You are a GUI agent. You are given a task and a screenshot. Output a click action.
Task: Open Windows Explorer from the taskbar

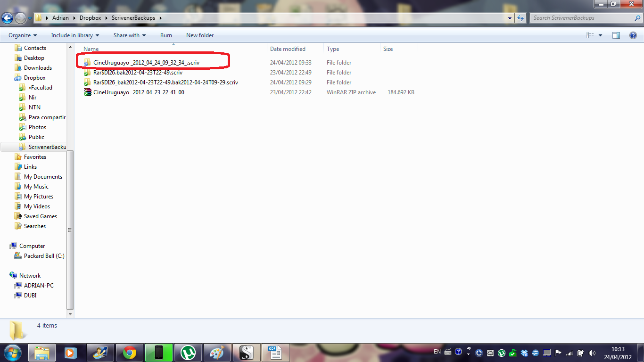coord(42,353)
